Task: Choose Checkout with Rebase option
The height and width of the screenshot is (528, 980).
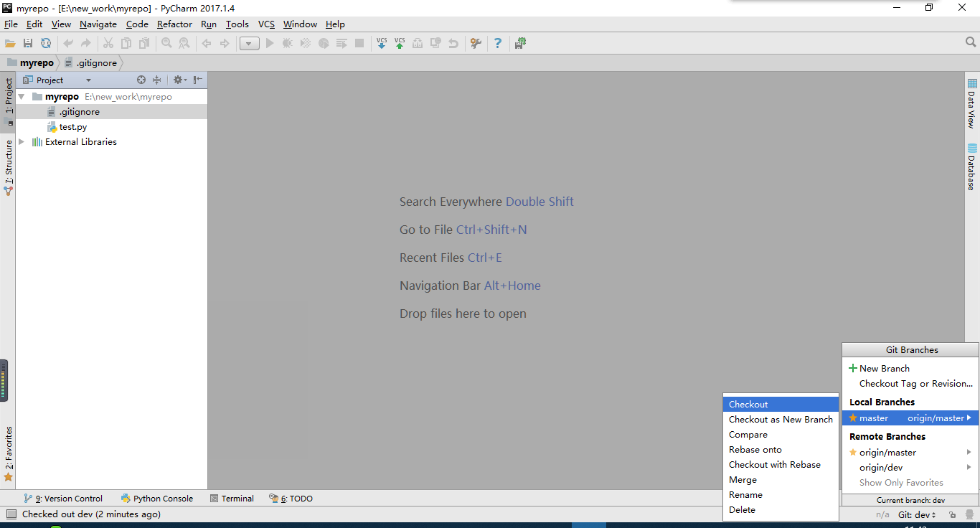Action: pos(781,465)
